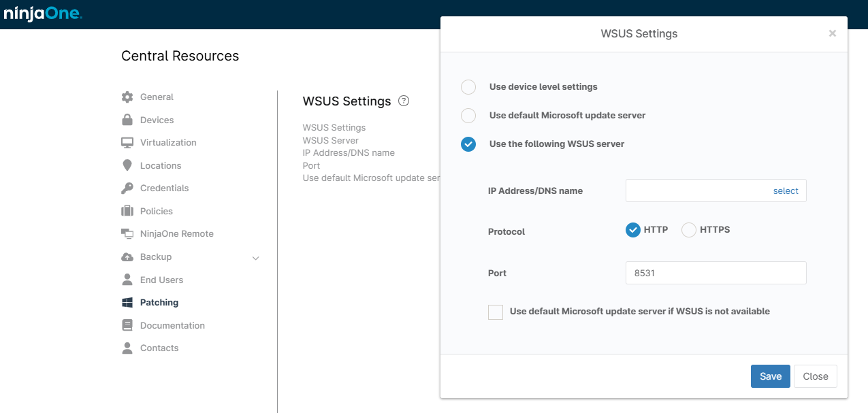Click the Port input field
This screenshot has width=868, height=413.
(716, 273)
